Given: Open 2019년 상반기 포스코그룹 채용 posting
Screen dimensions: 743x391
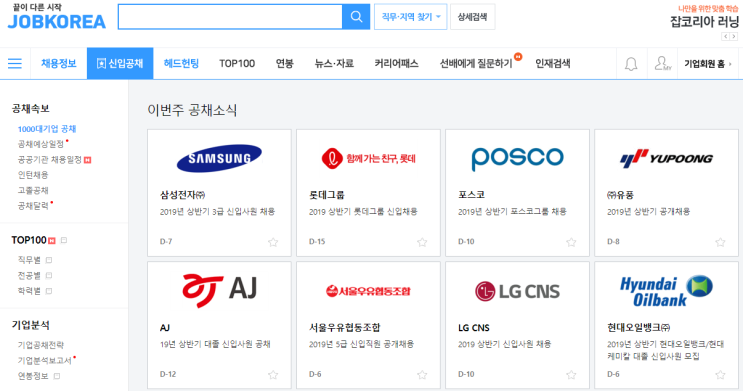Looking at the screenshot, I should click(x=512, y=211).
